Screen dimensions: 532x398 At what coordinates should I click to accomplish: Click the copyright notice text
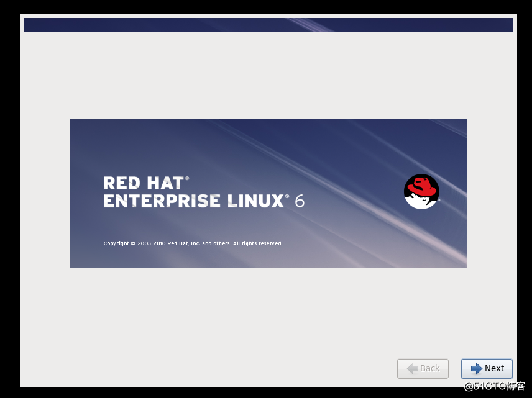pos(193,243)
